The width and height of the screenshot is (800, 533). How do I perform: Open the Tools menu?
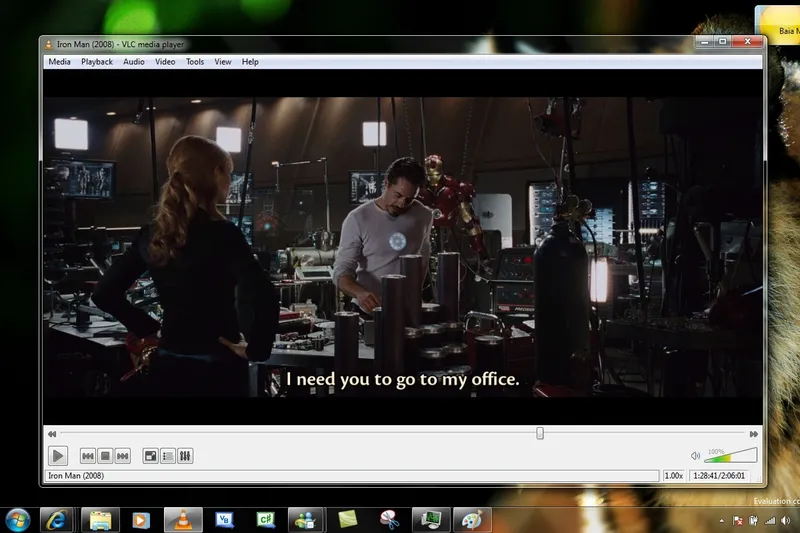[x=195, y=62]
